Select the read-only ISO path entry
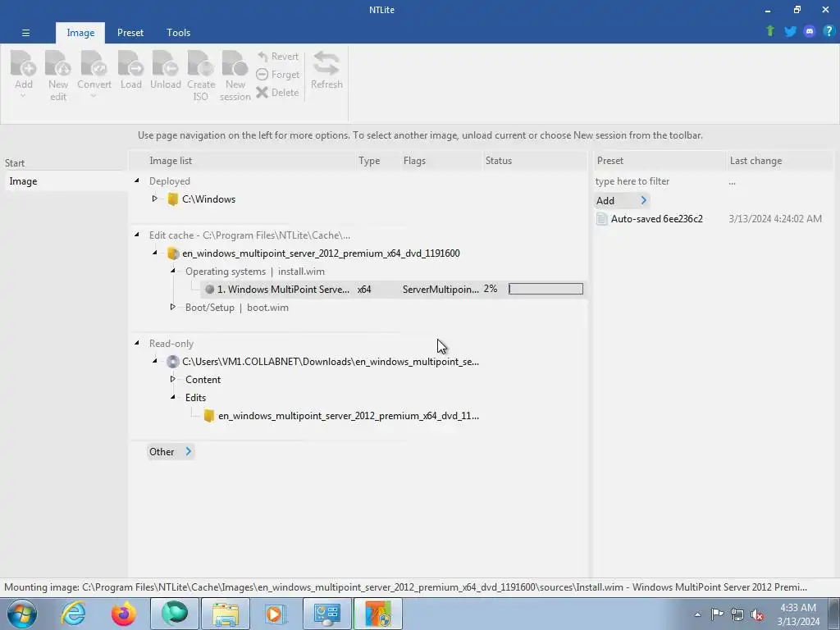 pos(323,362)
